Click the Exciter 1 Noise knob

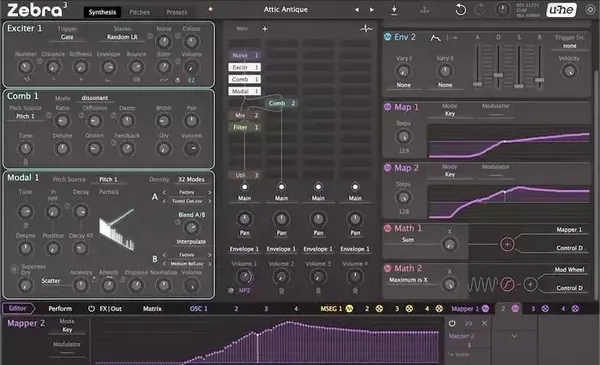tap(164, 42)
